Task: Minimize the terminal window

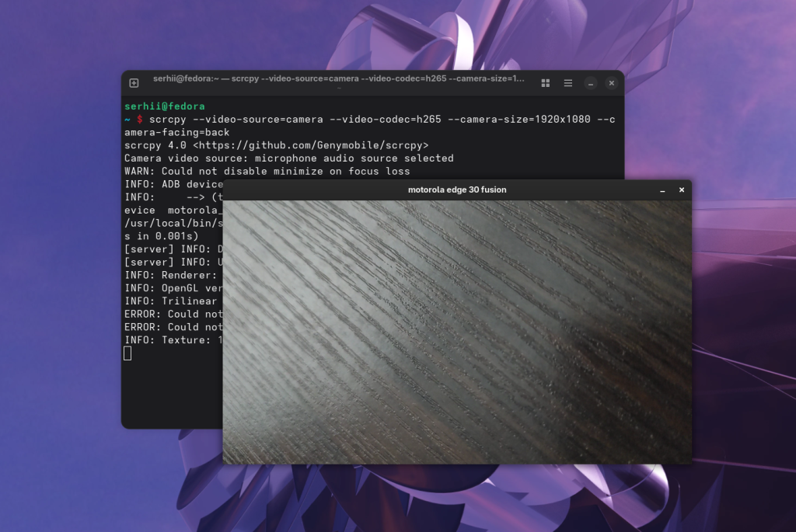Action: pyautogui.click(x=591, y=83)
